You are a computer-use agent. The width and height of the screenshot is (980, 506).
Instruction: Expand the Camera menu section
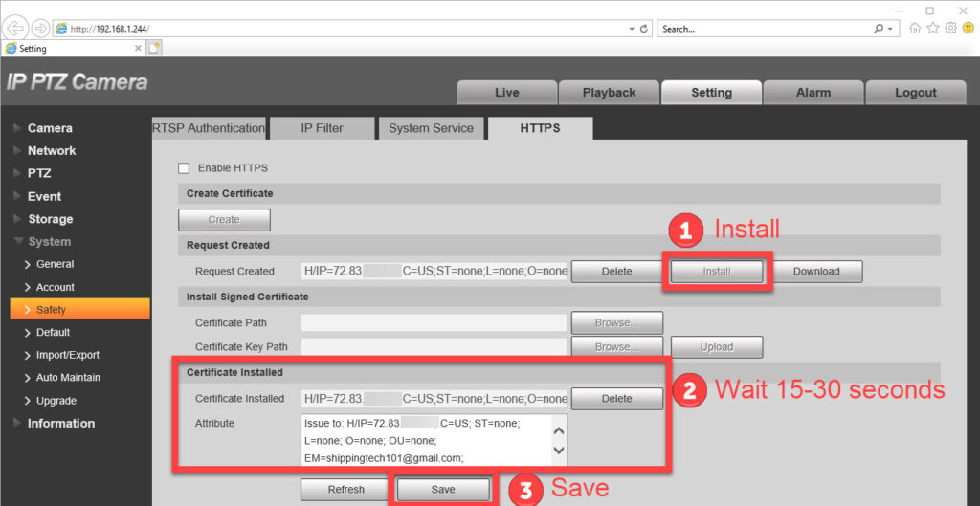50,128
